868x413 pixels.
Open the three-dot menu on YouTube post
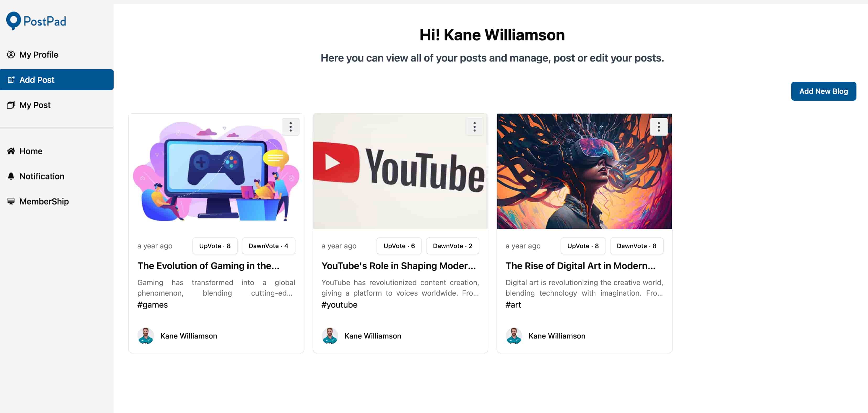tap(474, 127)
